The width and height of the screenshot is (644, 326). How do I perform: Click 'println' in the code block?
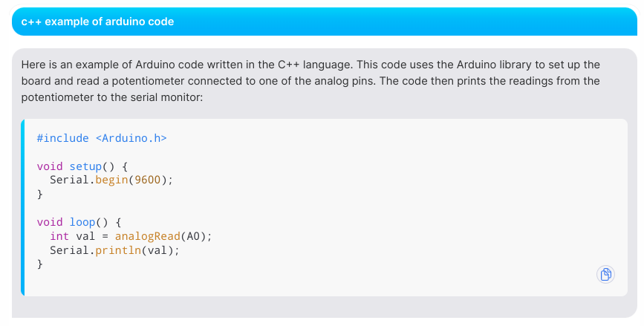point(118,250)
